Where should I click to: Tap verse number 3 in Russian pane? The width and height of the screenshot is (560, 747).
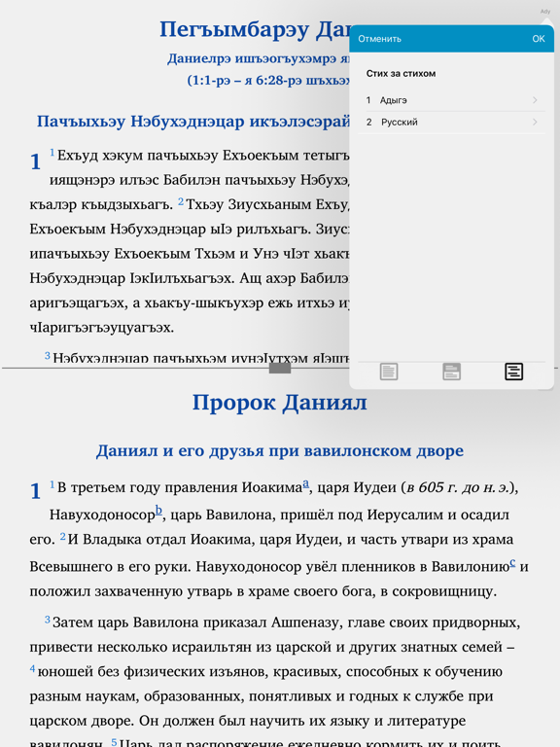click(47, 620)
